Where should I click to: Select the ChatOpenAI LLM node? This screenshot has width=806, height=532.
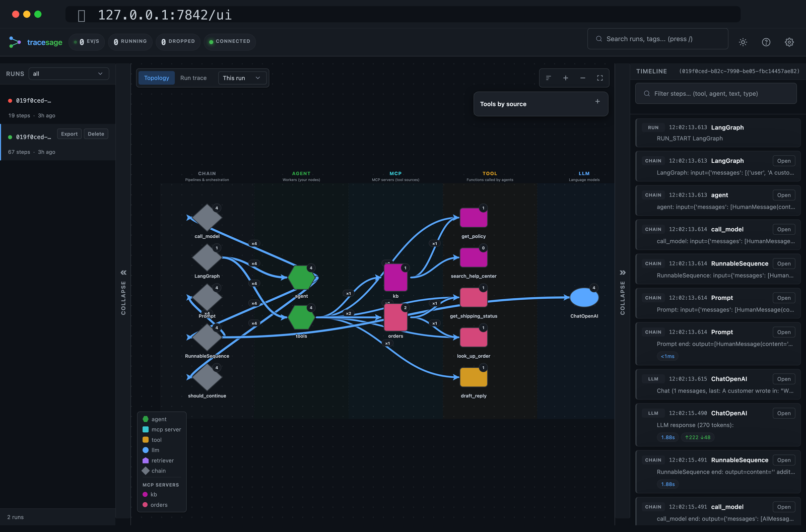pos(584,297)
